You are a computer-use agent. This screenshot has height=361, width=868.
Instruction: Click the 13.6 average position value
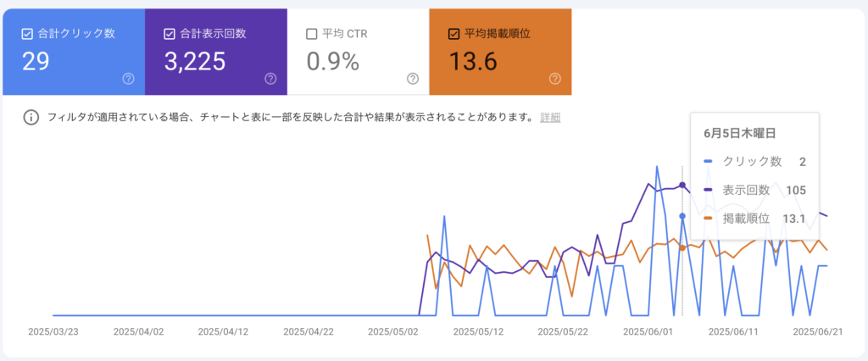(x=472, y=61)
